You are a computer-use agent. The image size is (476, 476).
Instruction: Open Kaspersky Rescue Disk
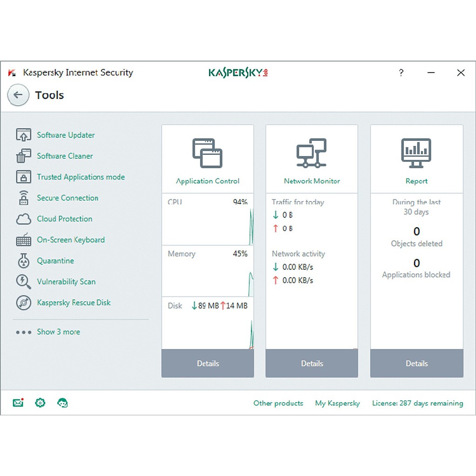(73, 303)
